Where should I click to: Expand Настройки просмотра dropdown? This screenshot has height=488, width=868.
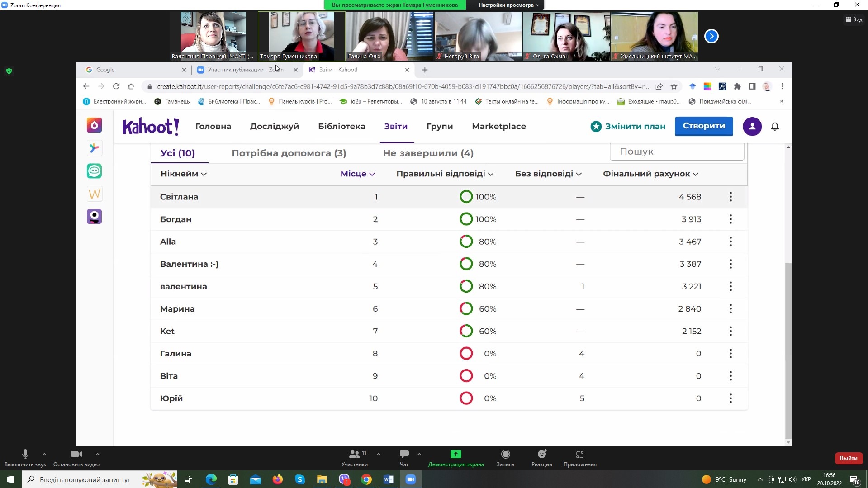pos(509,5)
